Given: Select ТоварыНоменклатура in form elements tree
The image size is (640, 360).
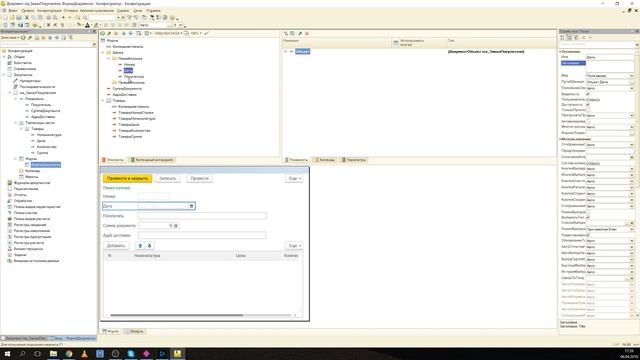Looking at the screenshot, I should (x=137, y=119).
